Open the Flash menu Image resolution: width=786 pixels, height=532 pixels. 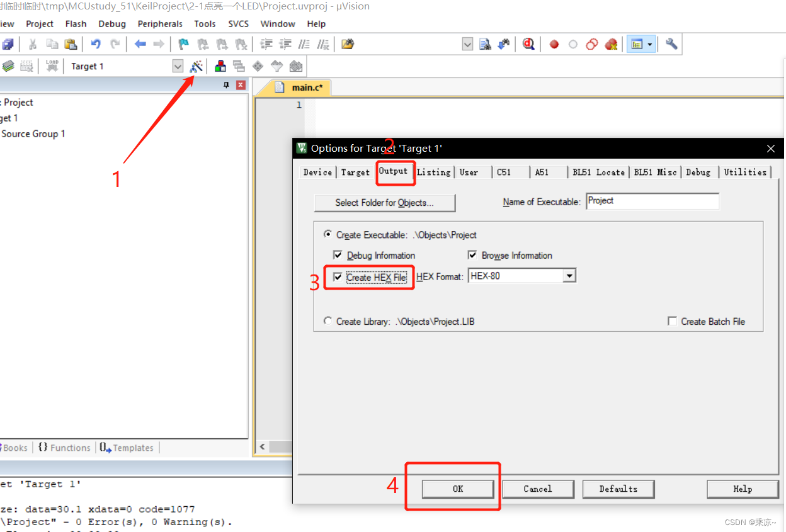[x=76, y=24]
